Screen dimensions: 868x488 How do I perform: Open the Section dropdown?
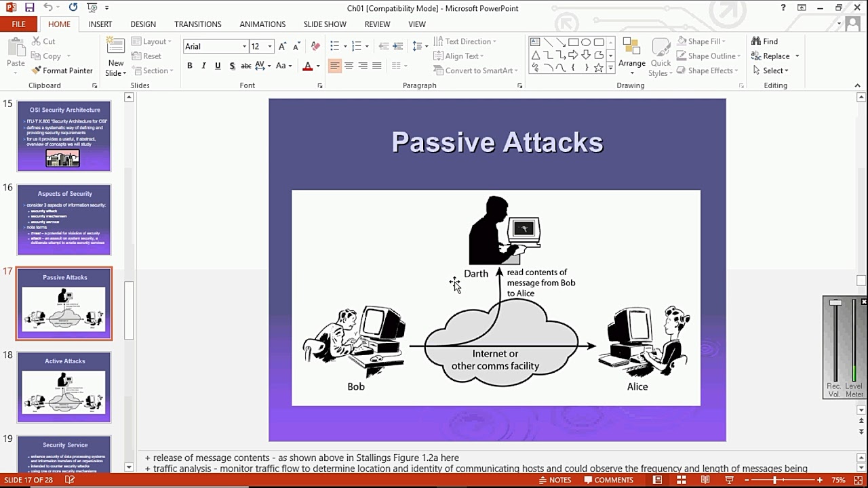coord(153,70)
